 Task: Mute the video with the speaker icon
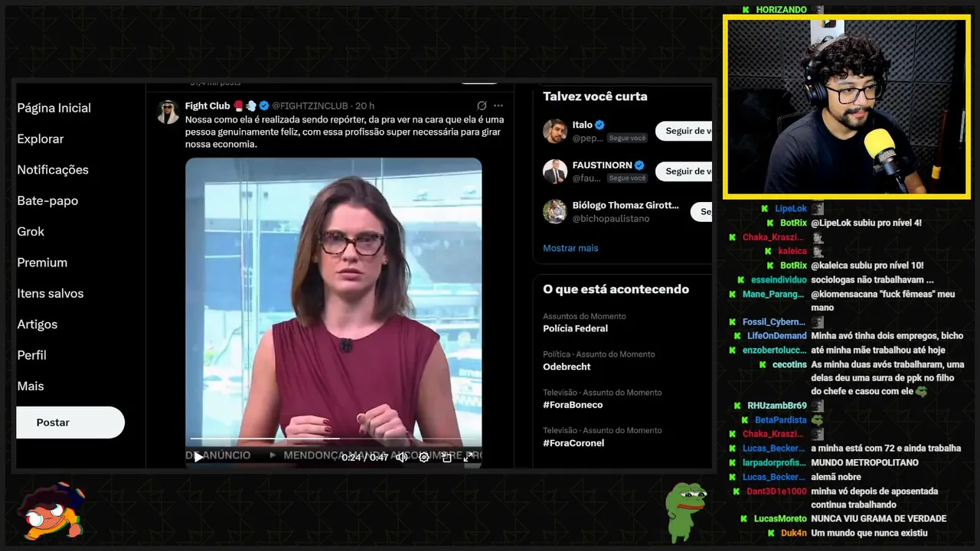coord(401,458)
